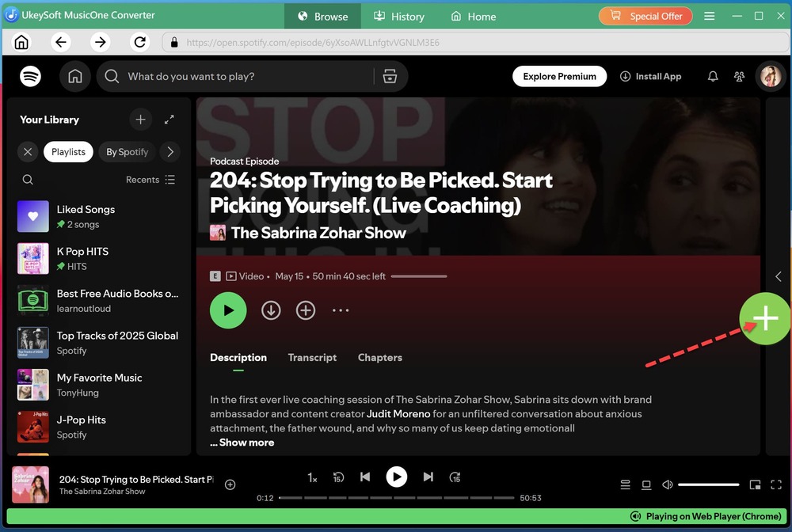Adjust the volume slider

pos(708,484)
